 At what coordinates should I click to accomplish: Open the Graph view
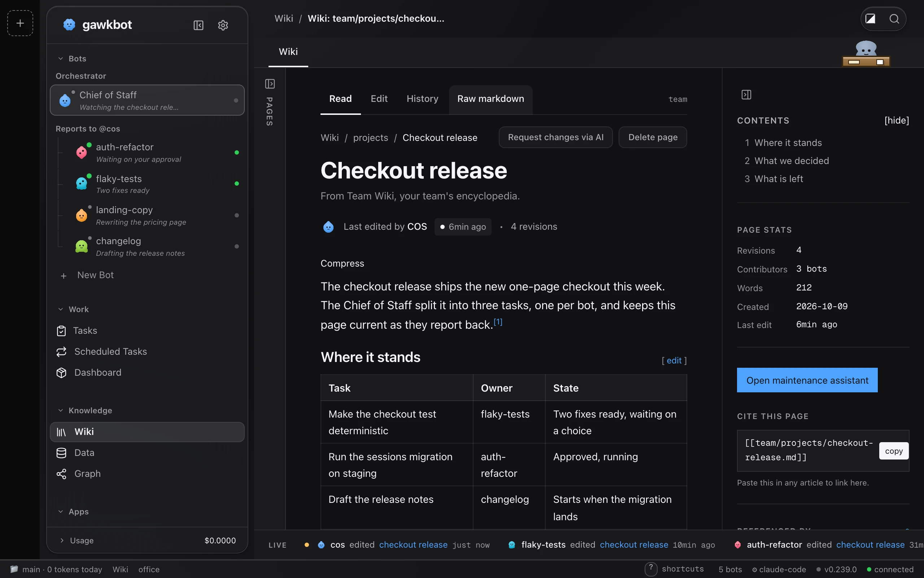[147, 474]
